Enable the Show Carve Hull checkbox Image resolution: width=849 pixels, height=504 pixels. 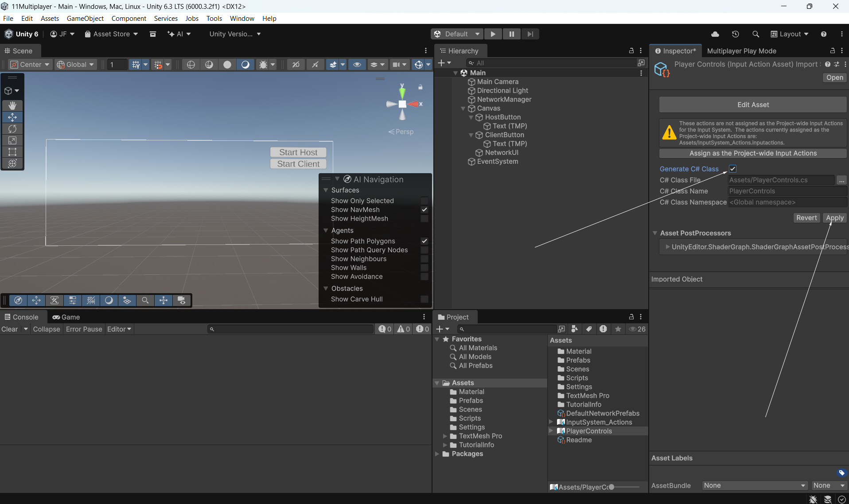pos(424,299)
